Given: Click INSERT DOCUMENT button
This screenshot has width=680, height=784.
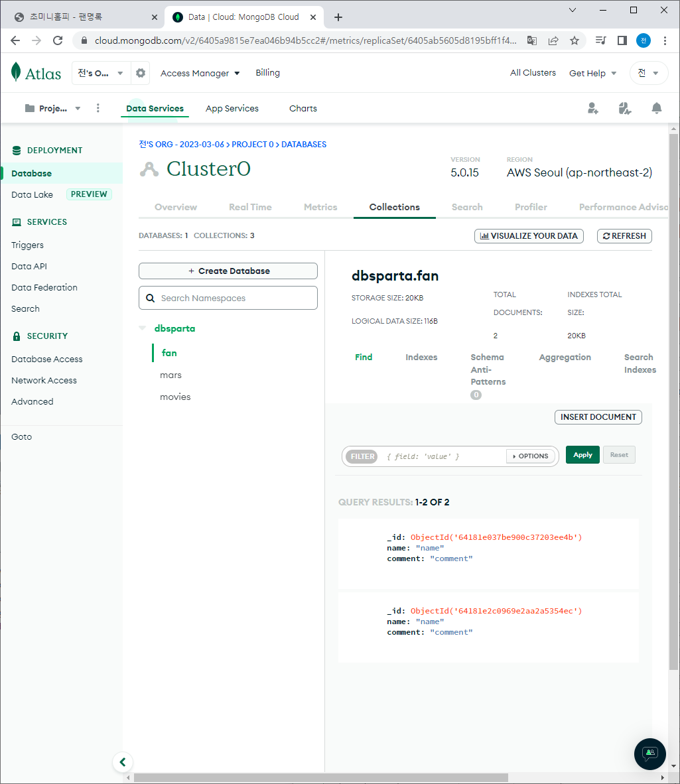Looking at the screenshot, I should point(598,417).
